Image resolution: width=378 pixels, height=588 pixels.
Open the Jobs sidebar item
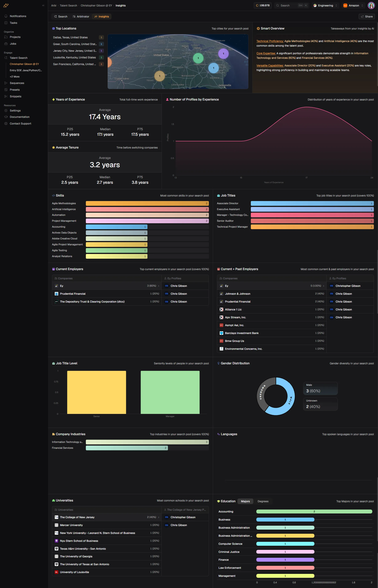click(x=13, y=44)
